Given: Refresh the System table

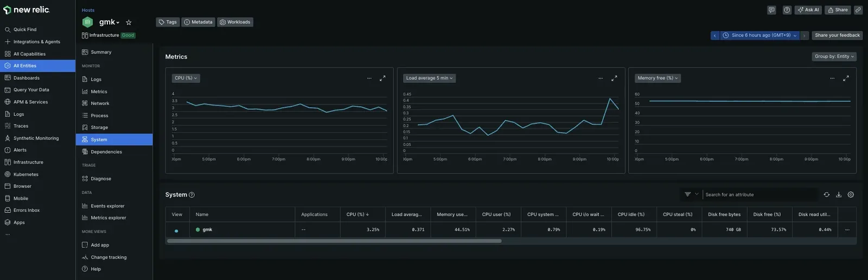Looking at the screenshot, I should 827,194.
